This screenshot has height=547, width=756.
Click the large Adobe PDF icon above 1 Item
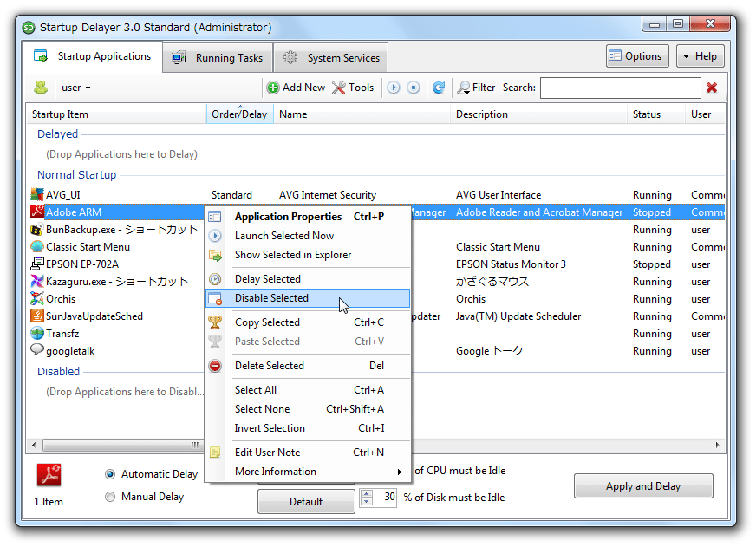pyautogui.click(x=49, y=475)
